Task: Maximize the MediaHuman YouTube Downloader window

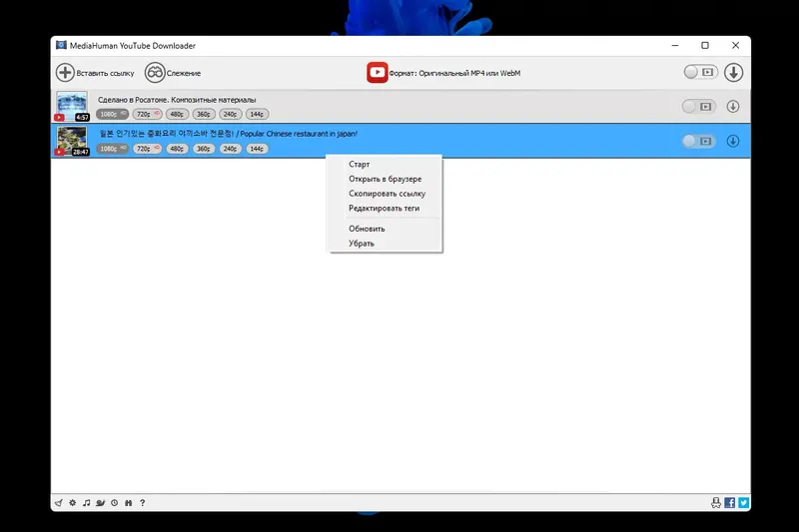Action: (705, 45)
